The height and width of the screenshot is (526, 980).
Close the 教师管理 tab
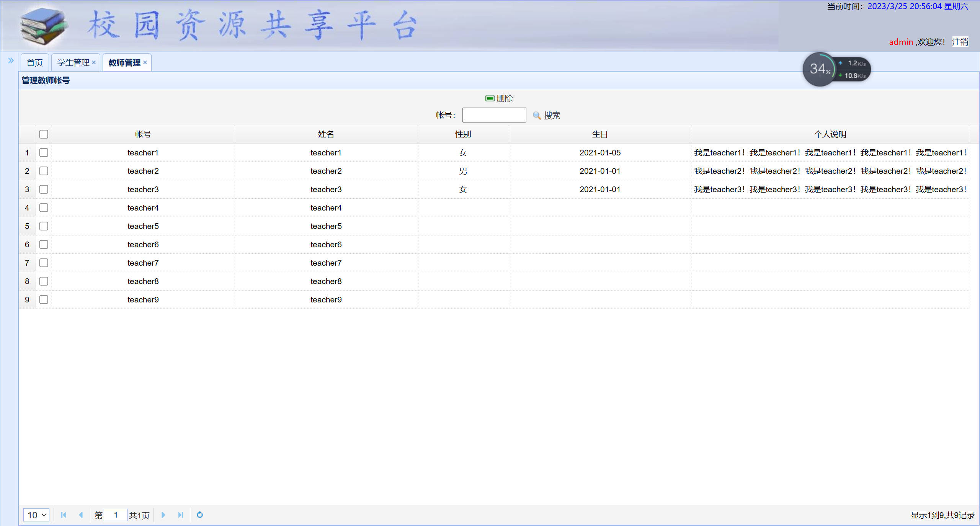point(145,62)
